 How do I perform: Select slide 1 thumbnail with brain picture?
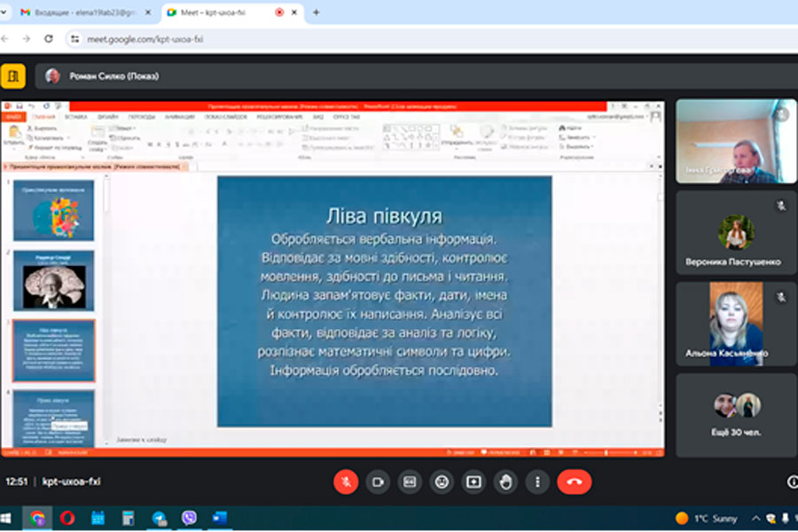click(x=53, y=210)
